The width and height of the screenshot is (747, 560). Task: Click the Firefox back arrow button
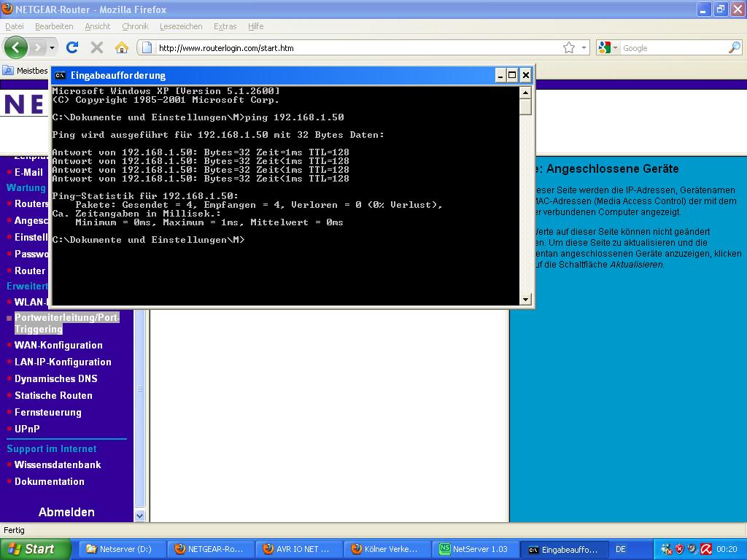point(16,47)
